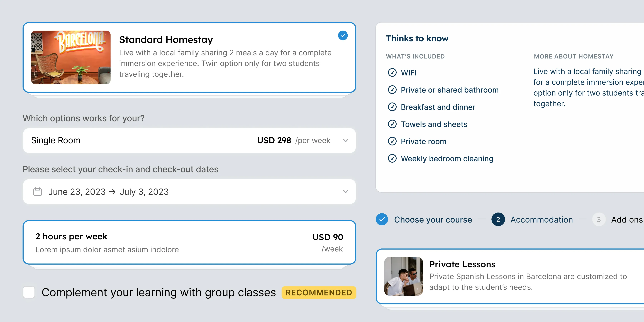Click the Private or shared bathroom check icon
The image size is (644, 322).
tap(392, 90)
